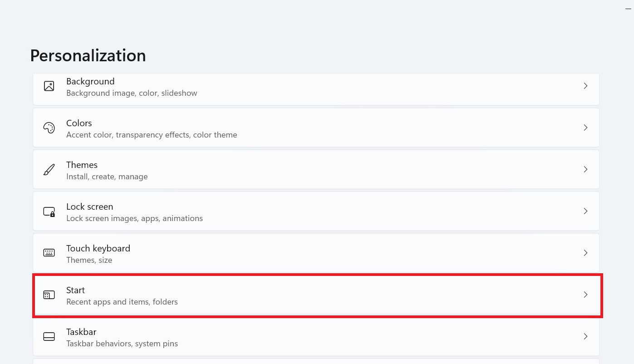This screenshot has height=364, width=634.
Task: Click the Background picture icon
Action: point(49,86)
